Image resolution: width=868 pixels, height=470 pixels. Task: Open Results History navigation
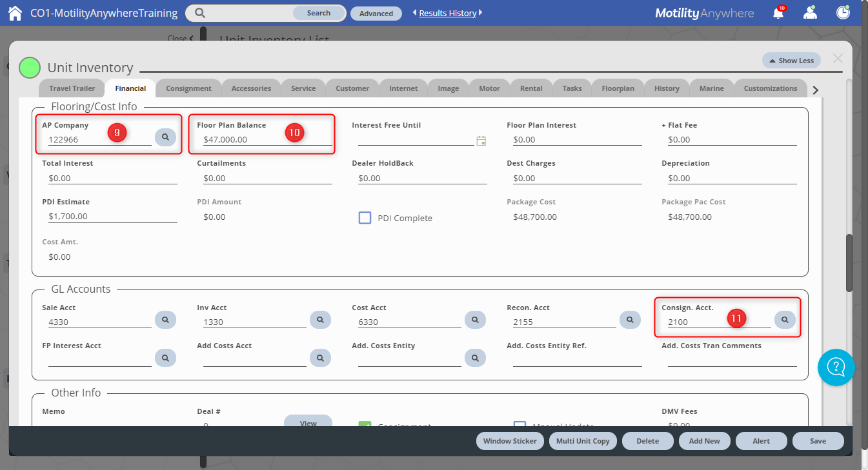coord(447,12)
